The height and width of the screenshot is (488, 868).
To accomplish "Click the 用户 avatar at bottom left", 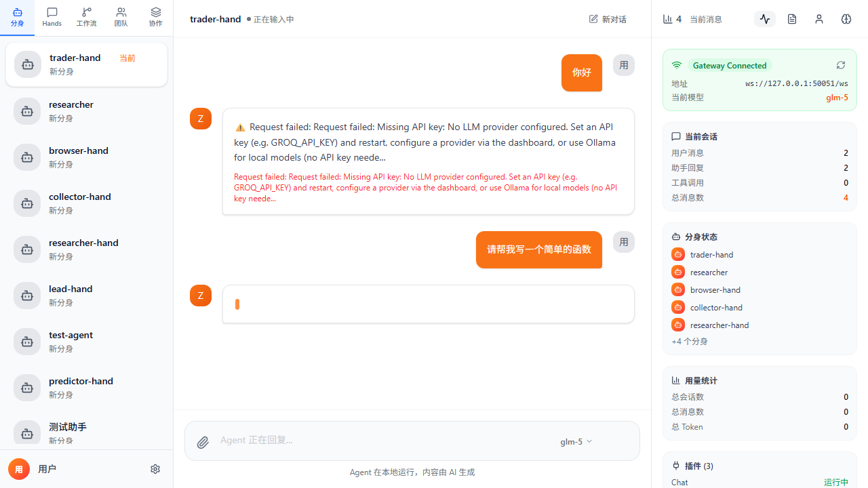I will click(19, 469).
